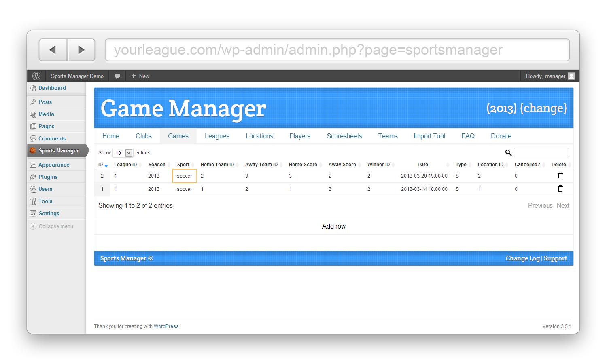
Task: Sort table by Location ID column
Action: 493,165
